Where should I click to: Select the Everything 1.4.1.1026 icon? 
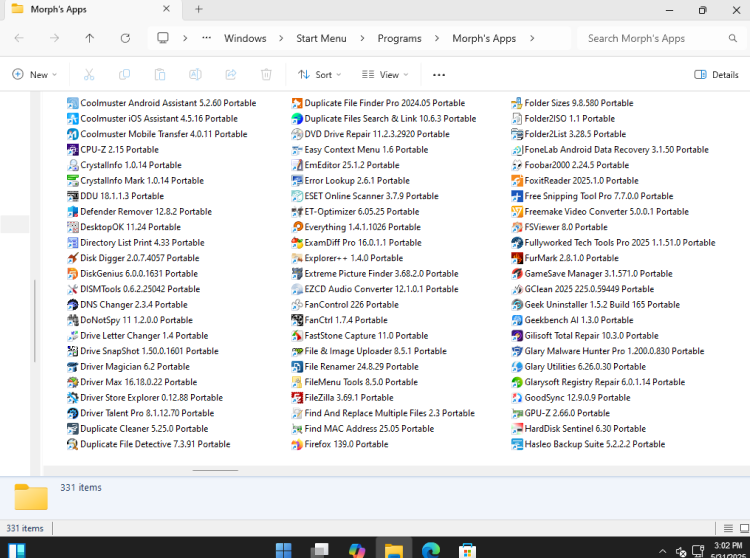[x=297, y=227]
